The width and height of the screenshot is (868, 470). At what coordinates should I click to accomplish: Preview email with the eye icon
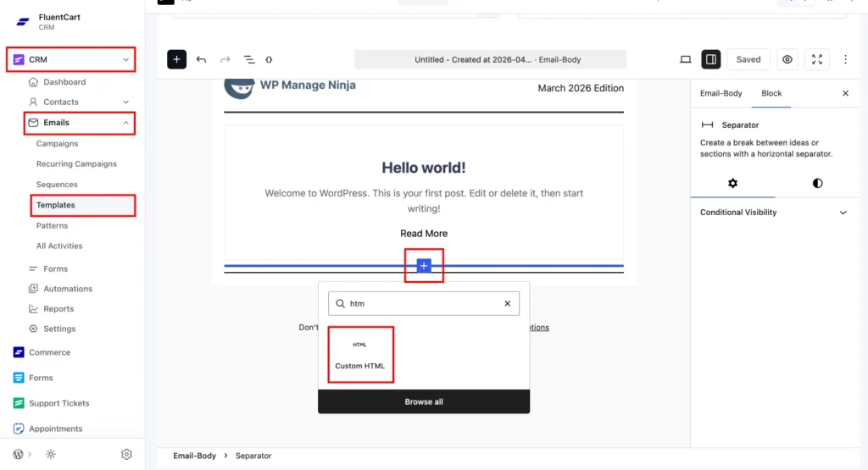click(x=787, y=59)
